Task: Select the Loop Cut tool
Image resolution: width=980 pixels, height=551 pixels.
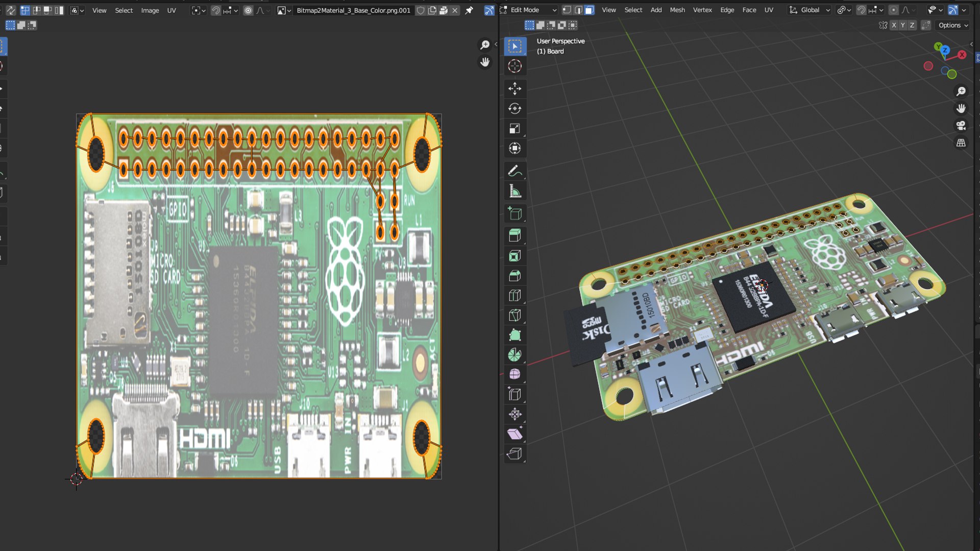Action: point(514,296)
